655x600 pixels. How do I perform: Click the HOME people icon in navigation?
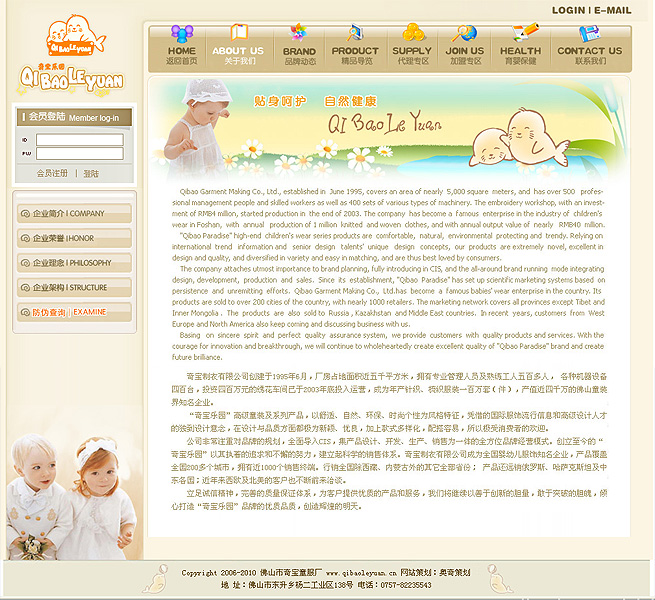(x=182, y=33)
